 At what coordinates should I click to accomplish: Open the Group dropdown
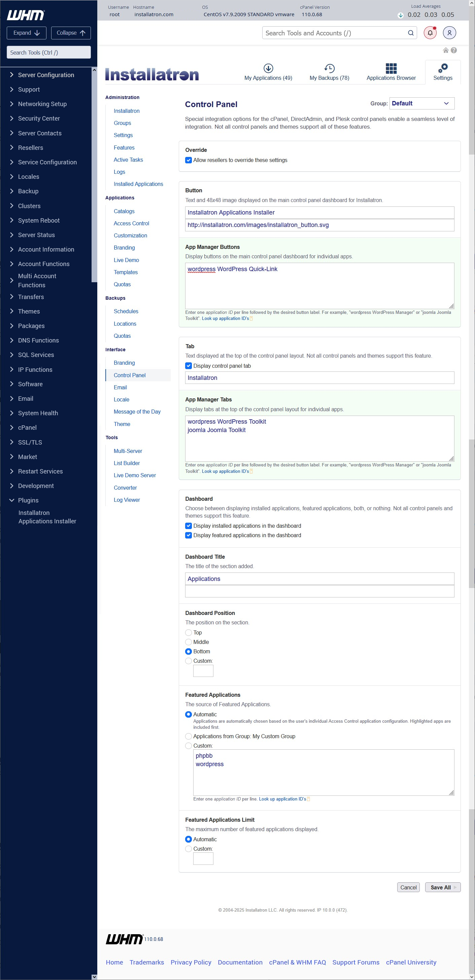pos(422,103)
